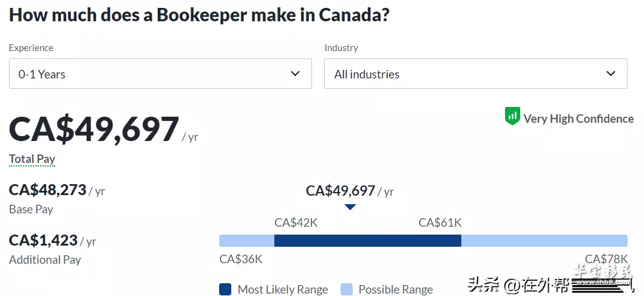Select the dark blue segment of the salary bar

click(367, 241)
